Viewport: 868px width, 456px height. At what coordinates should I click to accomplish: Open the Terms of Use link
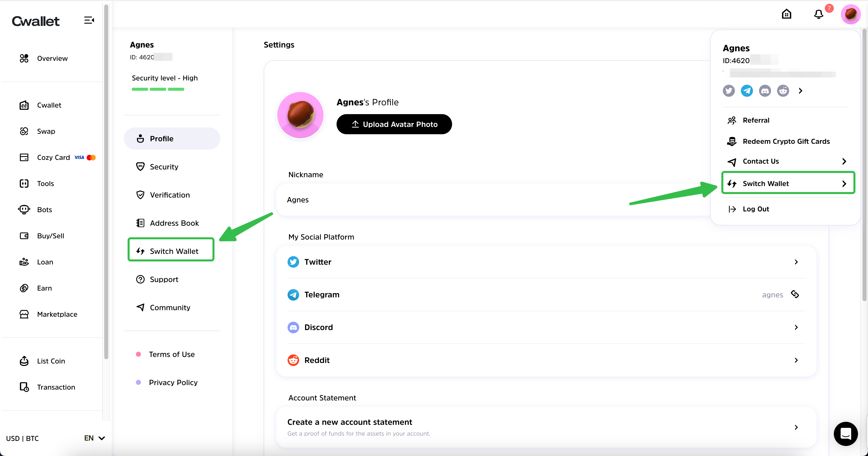(172, 354)
